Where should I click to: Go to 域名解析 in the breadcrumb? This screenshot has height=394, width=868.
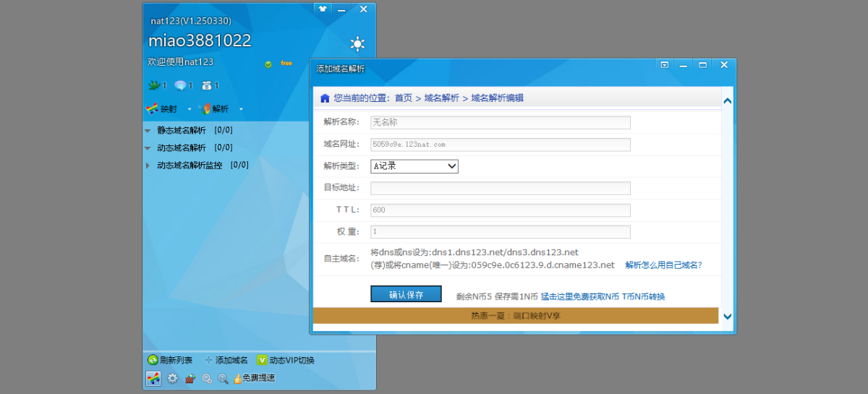click(x=441, y=98)
